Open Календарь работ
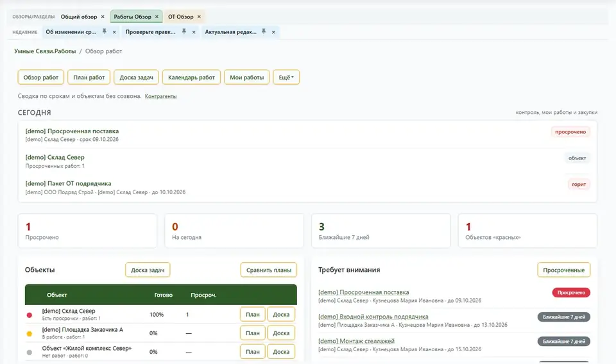 click(191, 78)
